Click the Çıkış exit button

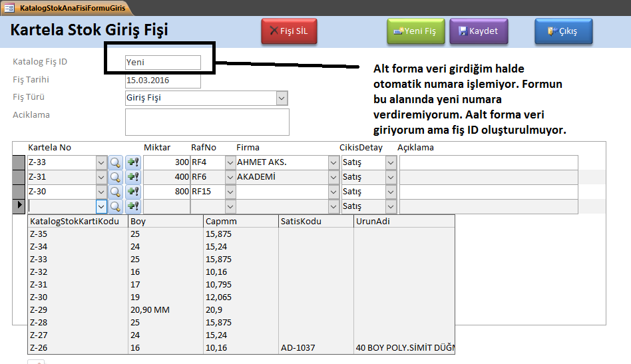[563, 31]
